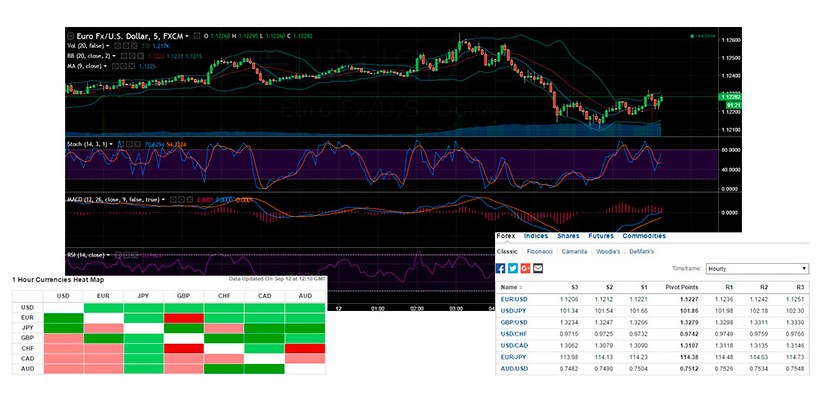
Task: Expand the MACD indicator dropdown arrow
Action: tap(164, 199)
